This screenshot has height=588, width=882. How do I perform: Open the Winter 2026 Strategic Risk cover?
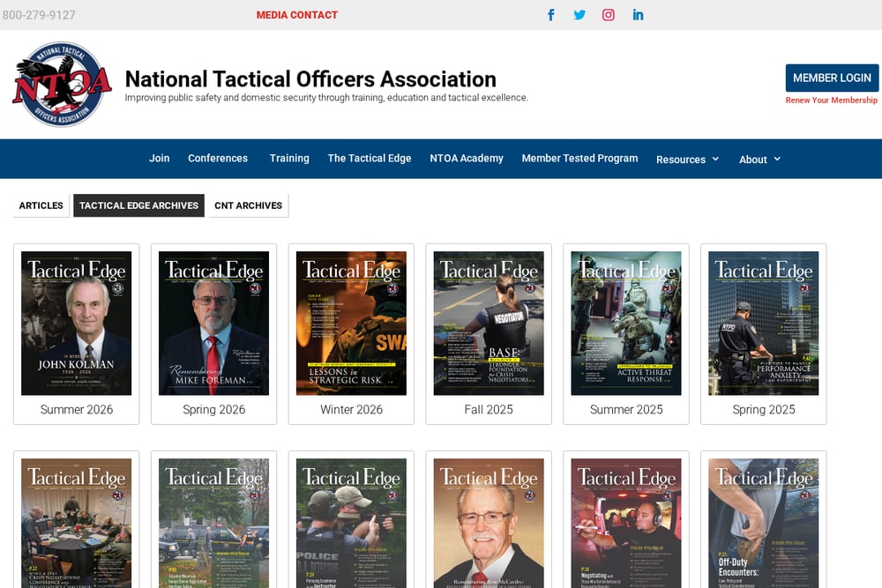pyautogui.click(x=352, y=324)
